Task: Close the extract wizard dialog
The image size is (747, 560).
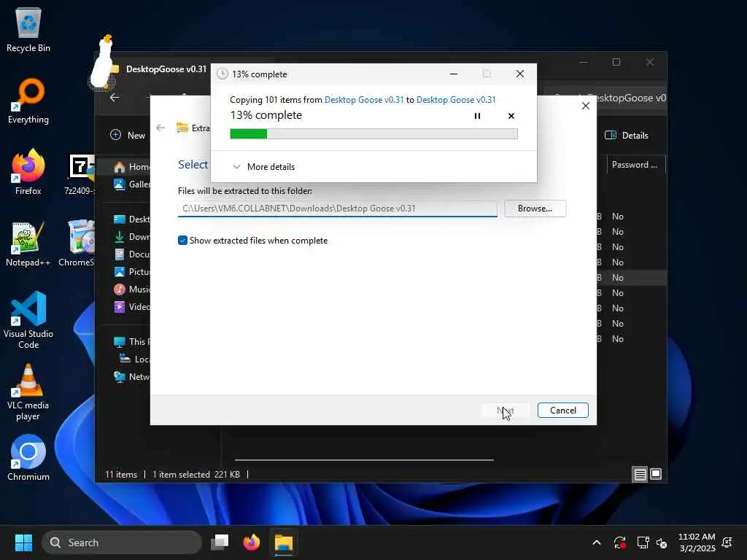Action: [x=586, y=106]
